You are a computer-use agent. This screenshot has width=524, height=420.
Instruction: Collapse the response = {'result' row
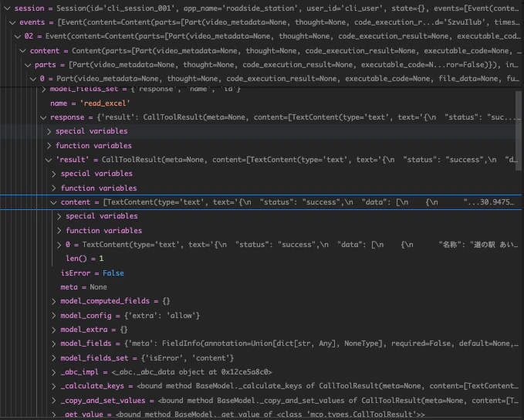(43, 117)
